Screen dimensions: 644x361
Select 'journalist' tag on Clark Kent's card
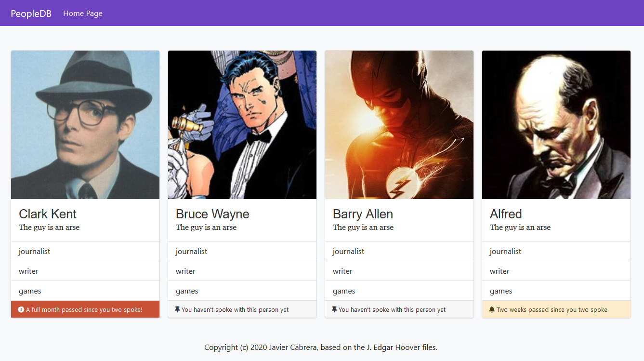35,251
